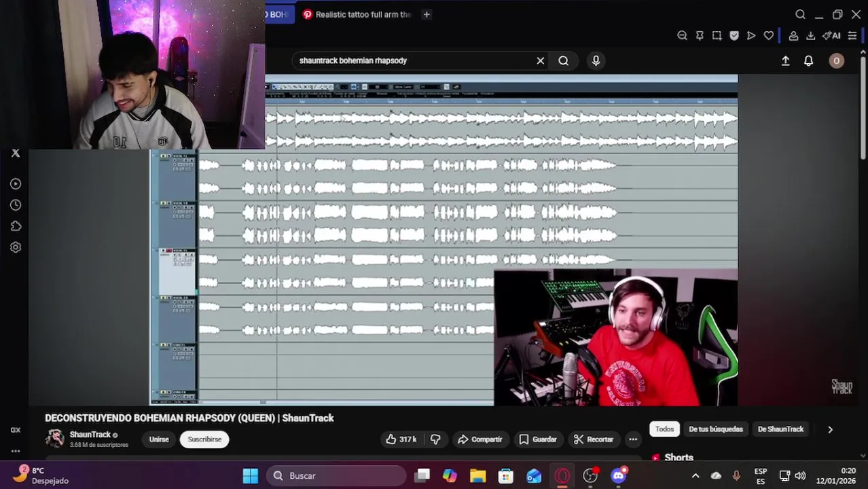Click the My Flow send arrow icon
The image size is (868, 489).
(x=751, y=36)
